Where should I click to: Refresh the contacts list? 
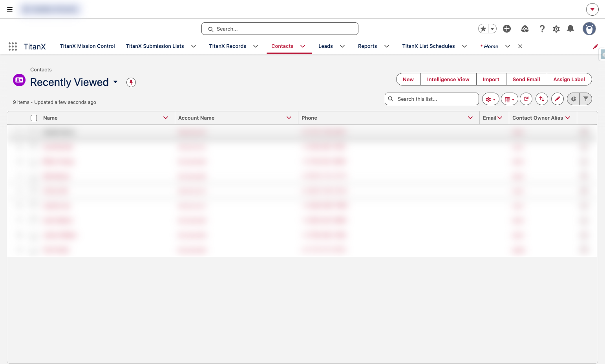pos(526,99)
